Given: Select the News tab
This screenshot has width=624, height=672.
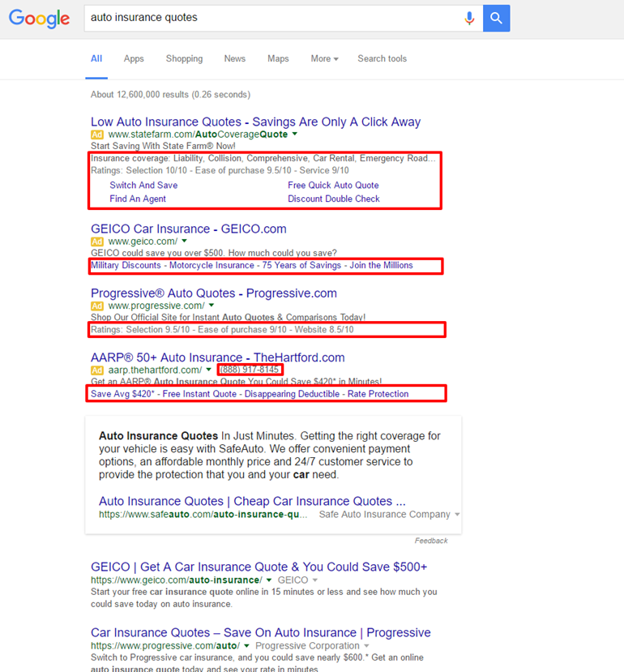Looking at the screenshot, I should pos(235,58).
